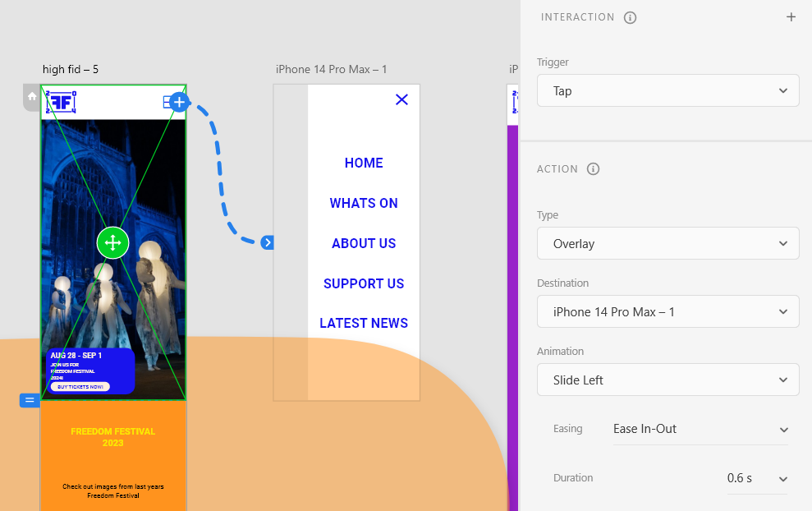Screen dimensions: 812x511
Task: Open the Trigger dropdown showing Tap
Action: pos(667,90)
